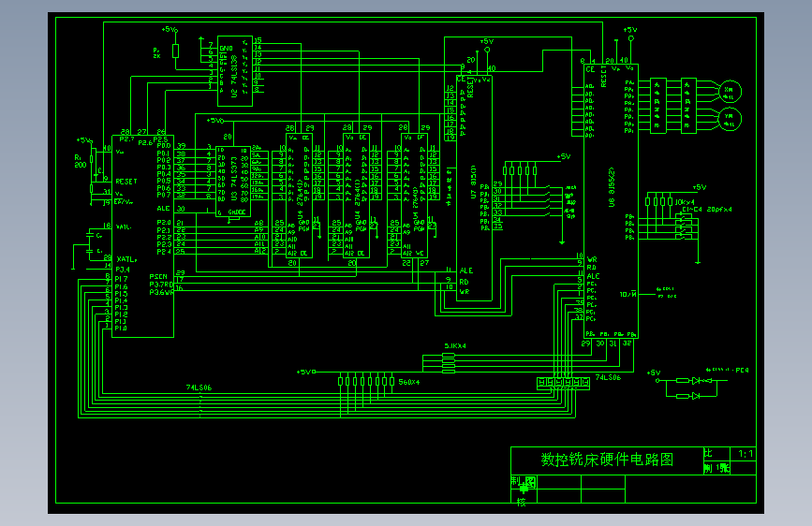This screenshot has height=526, width=812.
Task: Click the ALE pin label on U7 8155(1)
Action: [466, 270]
